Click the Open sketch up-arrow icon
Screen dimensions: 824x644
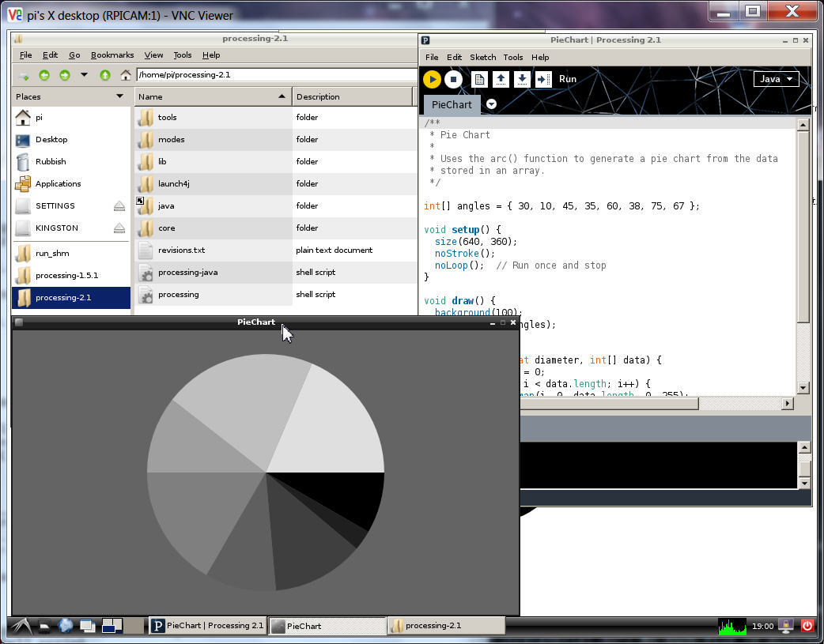pos(501,79)
